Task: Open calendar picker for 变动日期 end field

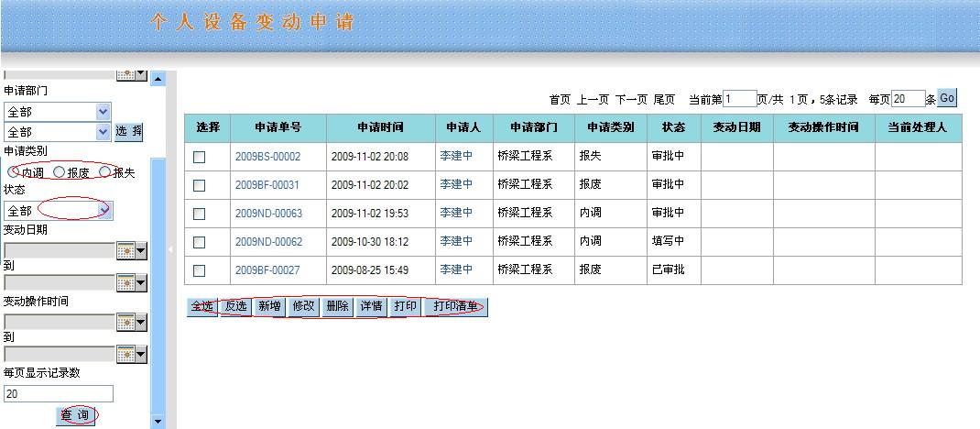Action: coord(131,283)
